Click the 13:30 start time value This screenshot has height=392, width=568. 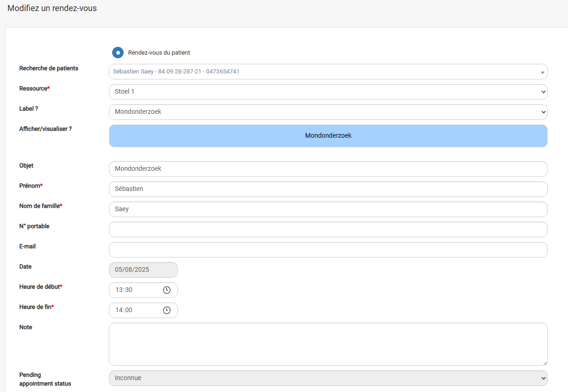(x=124, y=290)
